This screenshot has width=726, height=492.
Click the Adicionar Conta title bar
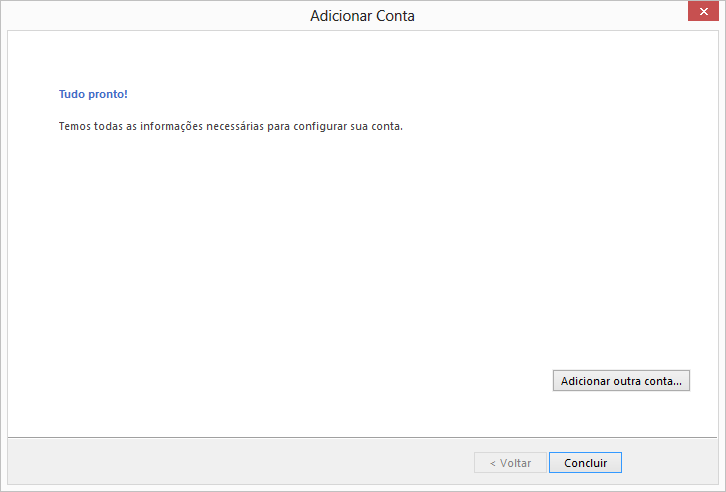coord(362,16)
